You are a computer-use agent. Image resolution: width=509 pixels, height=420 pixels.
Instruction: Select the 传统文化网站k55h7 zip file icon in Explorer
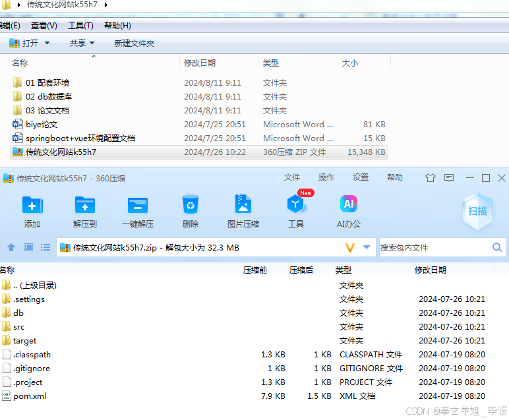click(18, 152)
